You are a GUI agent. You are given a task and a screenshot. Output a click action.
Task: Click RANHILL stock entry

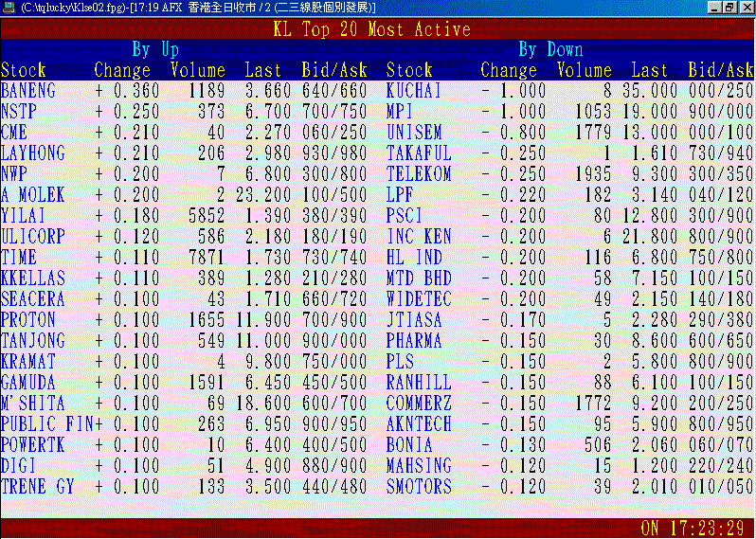point(419,383)
